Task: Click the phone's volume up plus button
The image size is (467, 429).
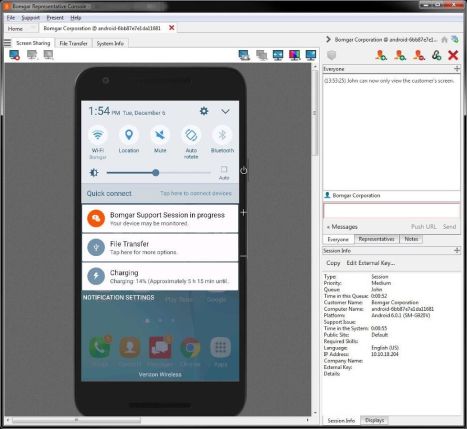Action: [244, 212]
